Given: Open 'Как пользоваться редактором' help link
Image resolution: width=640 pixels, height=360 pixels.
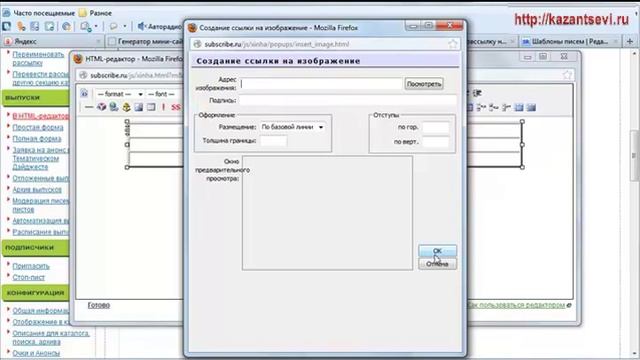Looking at the screenshot, I should point(516,305).
